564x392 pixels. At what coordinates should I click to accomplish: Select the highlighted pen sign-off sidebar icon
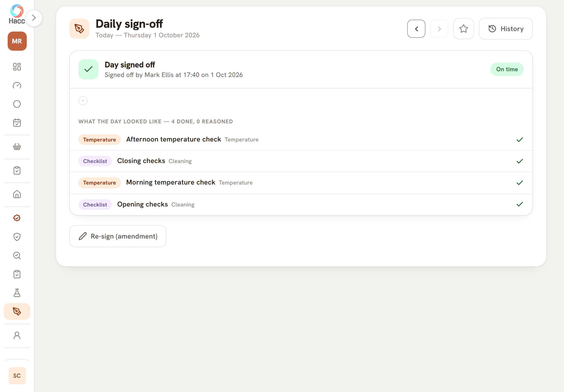pyautogui.click(x=17, y=311)
